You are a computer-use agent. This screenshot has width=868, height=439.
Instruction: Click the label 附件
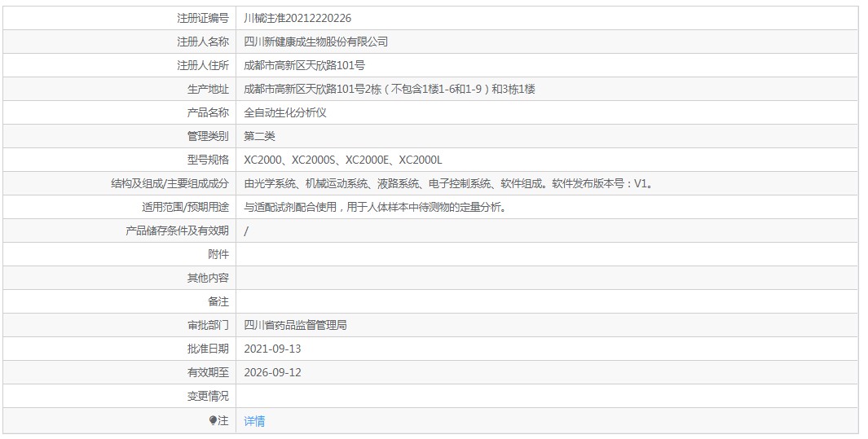pyautogui.click(x=218, y=255)
